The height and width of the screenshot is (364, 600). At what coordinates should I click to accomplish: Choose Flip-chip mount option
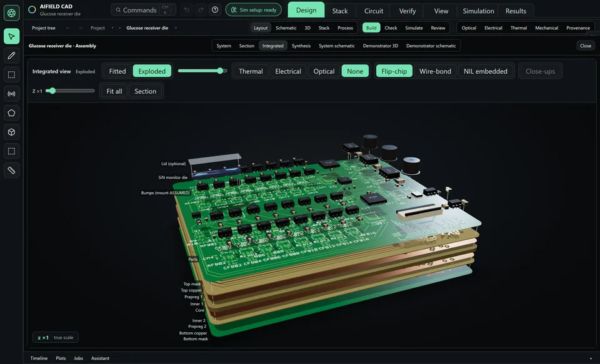tap(394, 71)
